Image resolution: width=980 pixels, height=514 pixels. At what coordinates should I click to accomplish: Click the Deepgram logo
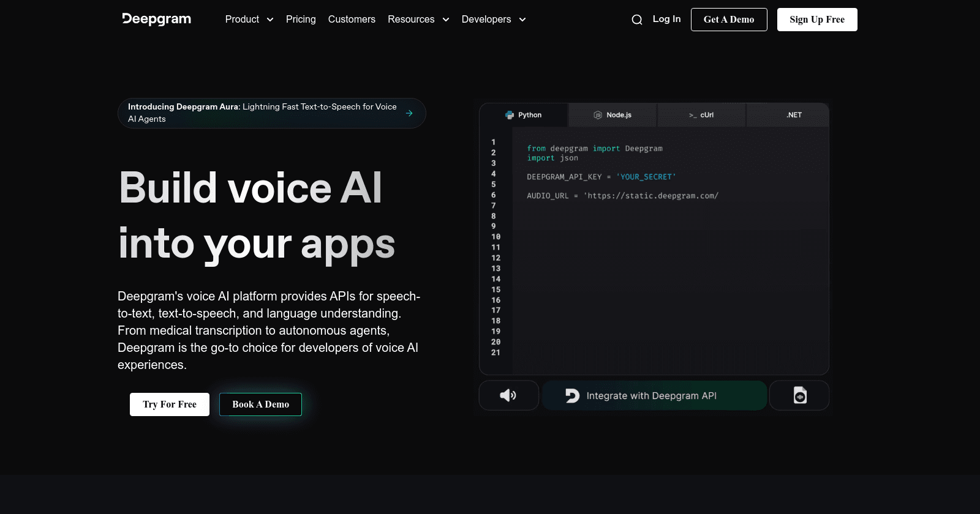click(x=156, y=19)
